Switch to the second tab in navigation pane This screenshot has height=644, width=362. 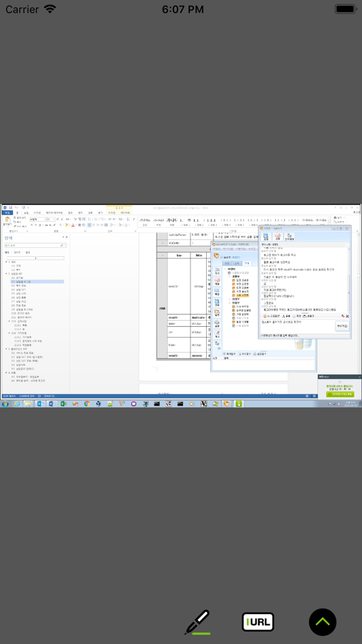coord(17,252)
